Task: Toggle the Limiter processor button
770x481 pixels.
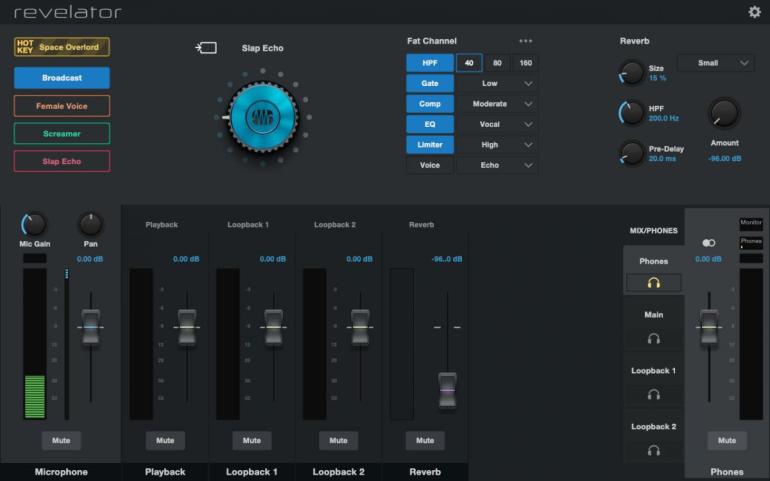Action: (x=430, y=144)
